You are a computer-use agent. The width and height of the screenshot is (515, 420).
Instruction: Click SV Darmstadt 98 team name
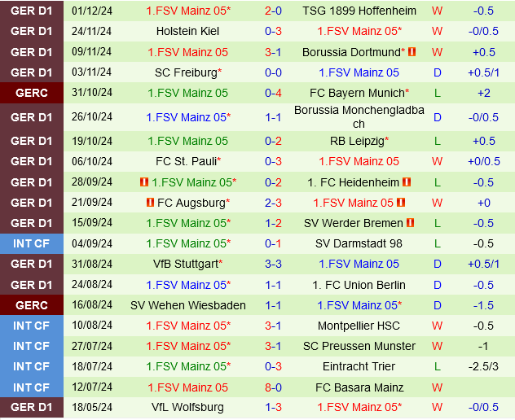(x=359, y=243)
